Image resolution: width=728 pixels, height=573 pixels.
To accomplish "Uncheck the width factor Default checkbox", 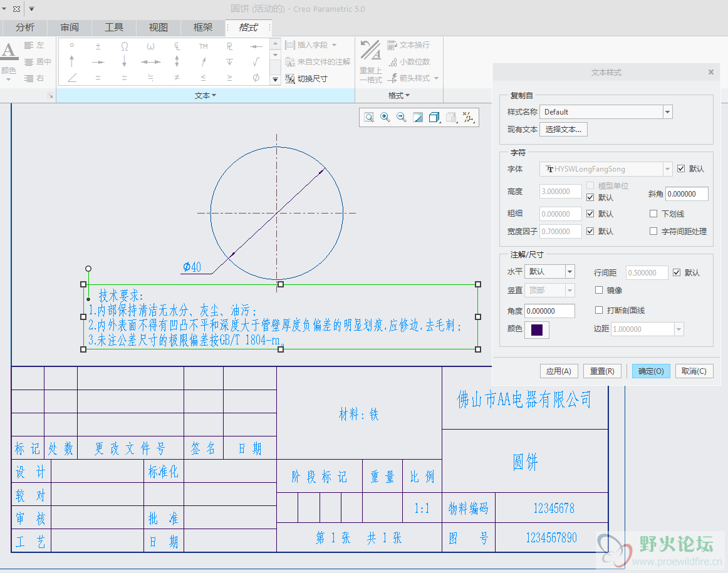I will point(590,231).
